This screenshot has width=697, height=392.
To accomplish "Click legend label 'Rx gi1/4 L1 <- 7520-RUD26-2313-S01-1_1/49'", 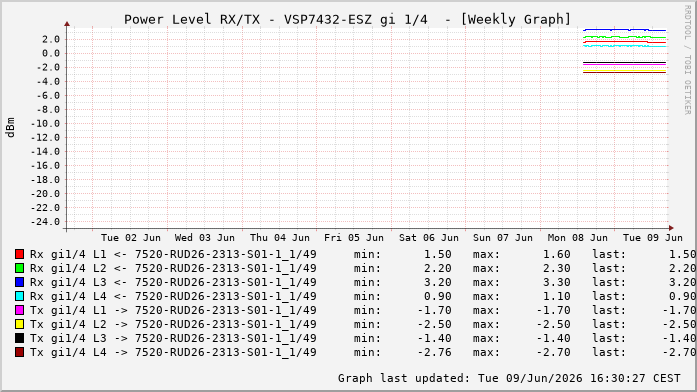I will tap(173, 255).
